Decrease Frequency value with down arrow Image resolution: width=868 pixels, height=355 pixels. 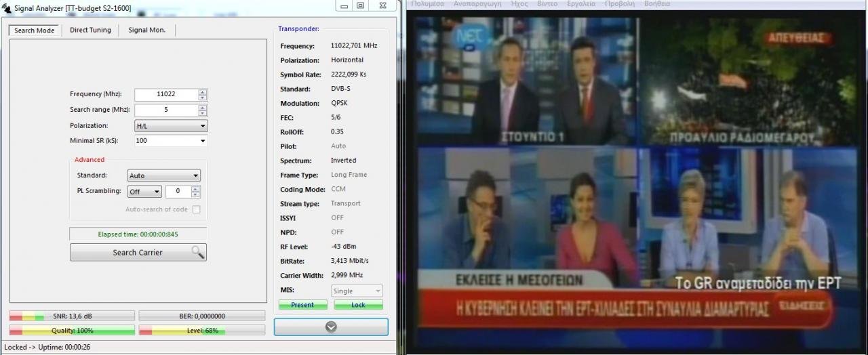point(203,98)
